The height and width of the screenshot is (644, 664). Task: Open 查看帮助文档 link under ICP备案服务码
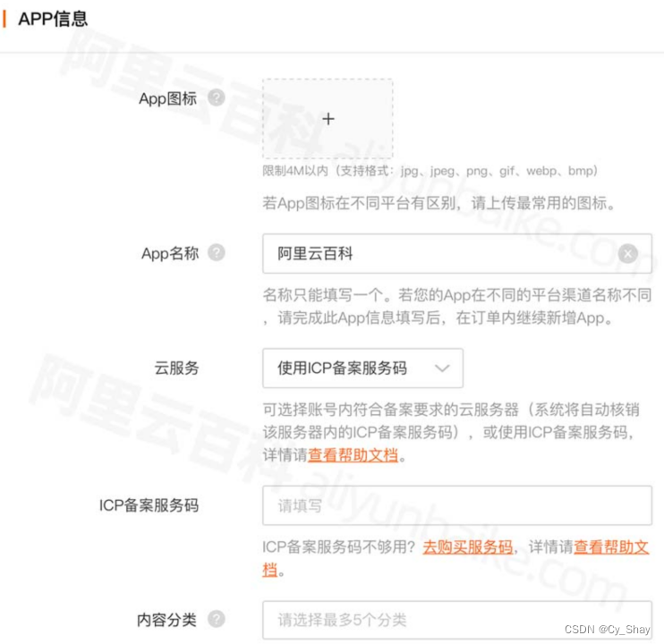click(x=611, y=547)
